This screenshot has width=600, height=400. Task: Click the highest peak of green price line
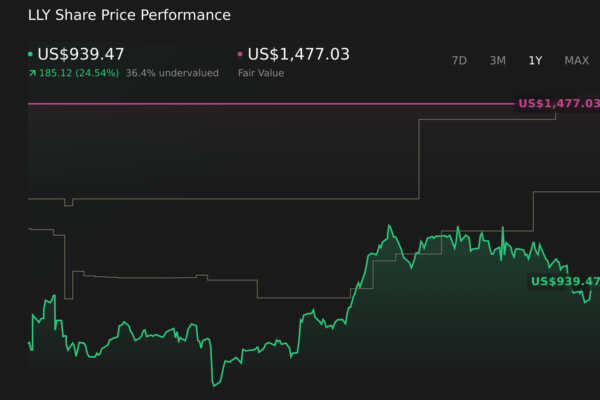(388, 226)
